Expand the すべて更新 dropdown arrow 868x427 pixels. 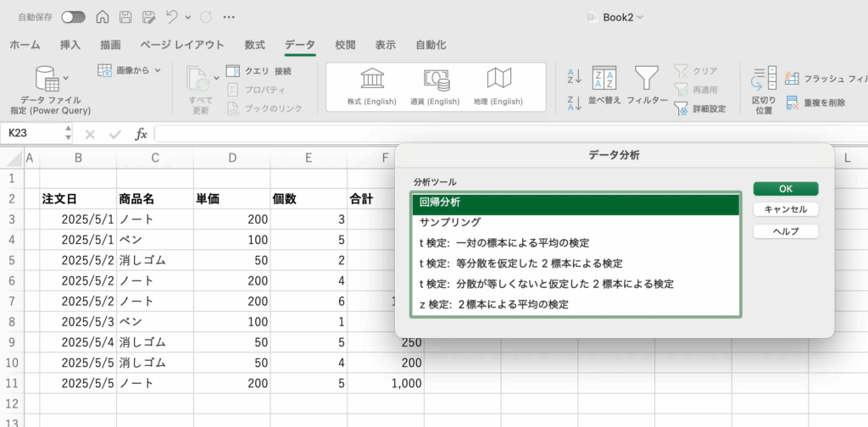[x=216, y=78]
